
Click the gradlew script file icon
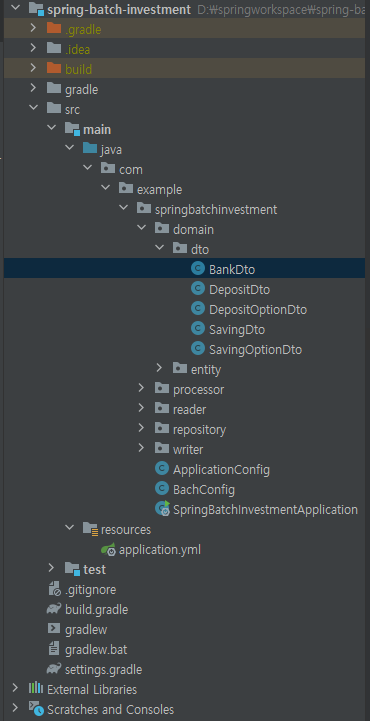pos(54,628)
